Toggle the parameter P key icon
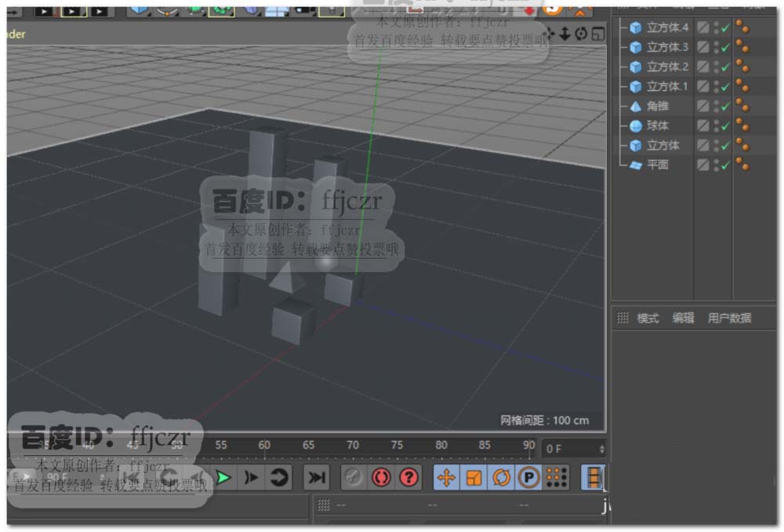The height and width of the screenshot is (532, 784). click(528, 477)
